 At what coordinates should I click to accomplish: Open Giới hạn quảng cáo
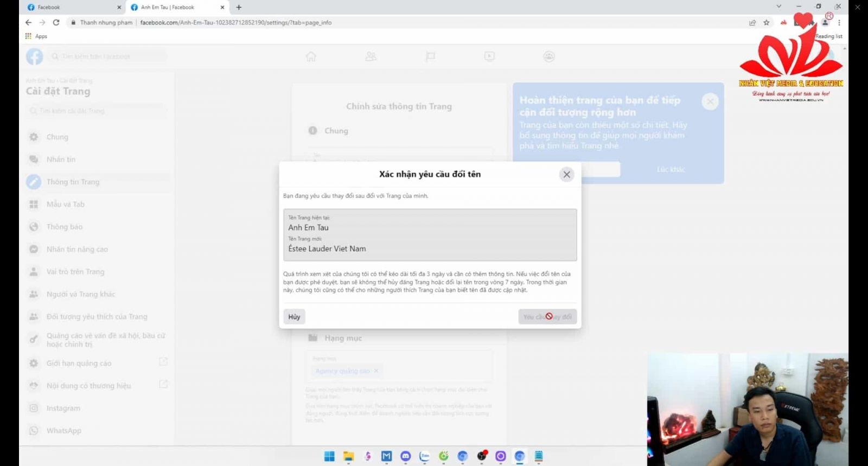[x=98, y=363]
